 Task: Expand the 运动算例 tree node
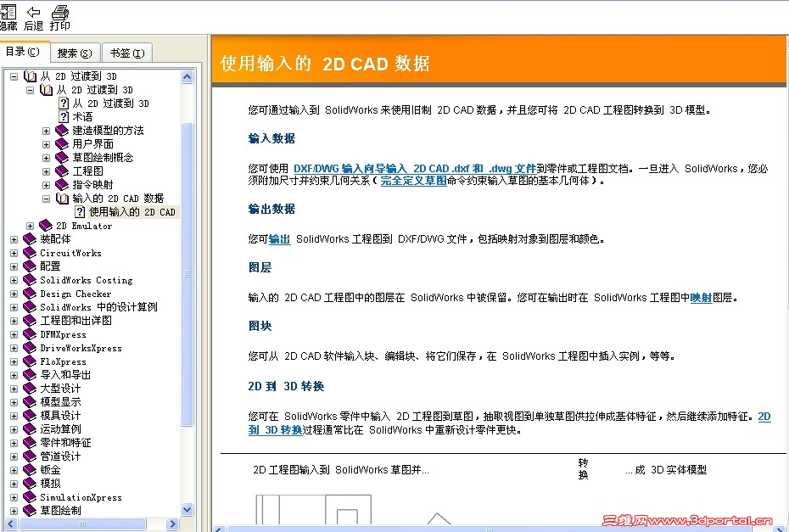(x=14, y=430)
